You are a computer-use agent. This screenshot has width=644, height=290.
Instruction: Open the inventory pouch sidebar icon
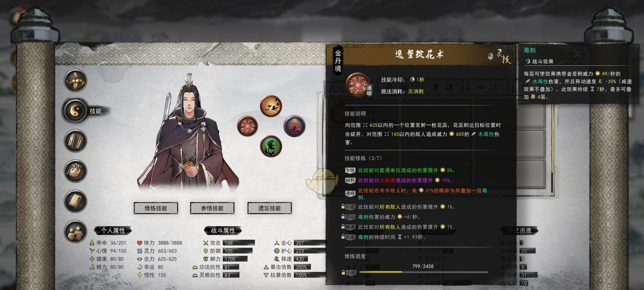75,171
